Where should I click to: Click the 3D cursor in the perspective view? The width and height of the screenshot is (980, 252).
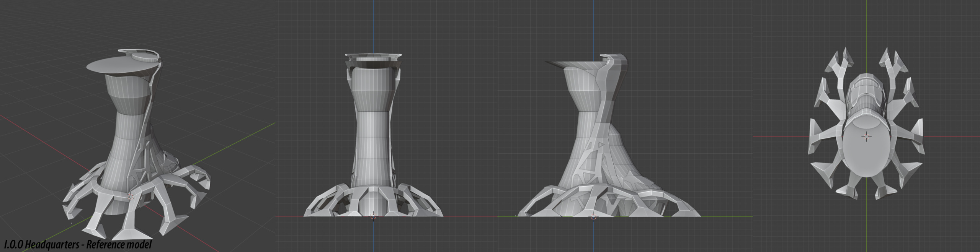click(x=131, y=197)
